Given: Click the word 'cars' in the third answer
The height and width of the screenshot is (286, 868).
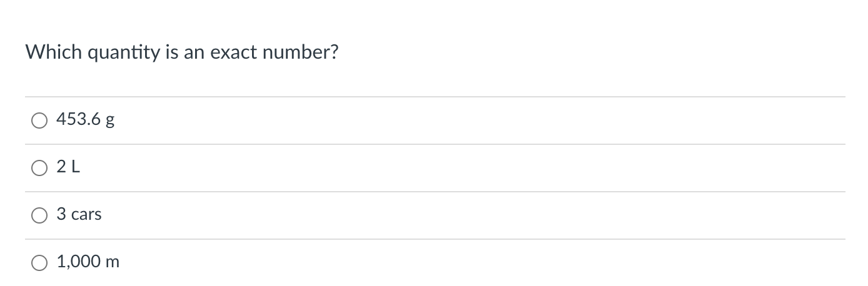Looking at the screenshot, I should pyautogui.click(x=86, y=215).
